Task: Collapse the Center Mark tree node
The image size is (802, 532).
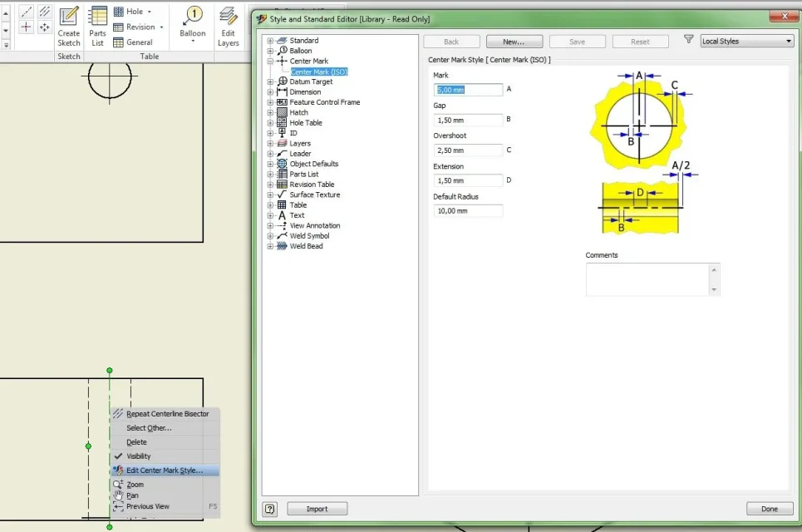Action: point(270,61)
